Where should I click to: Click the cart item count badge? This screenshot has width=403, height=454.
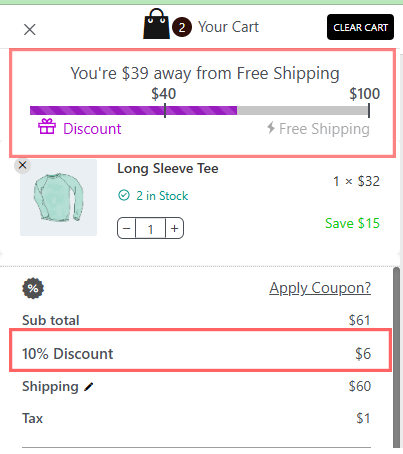point(182,27)
